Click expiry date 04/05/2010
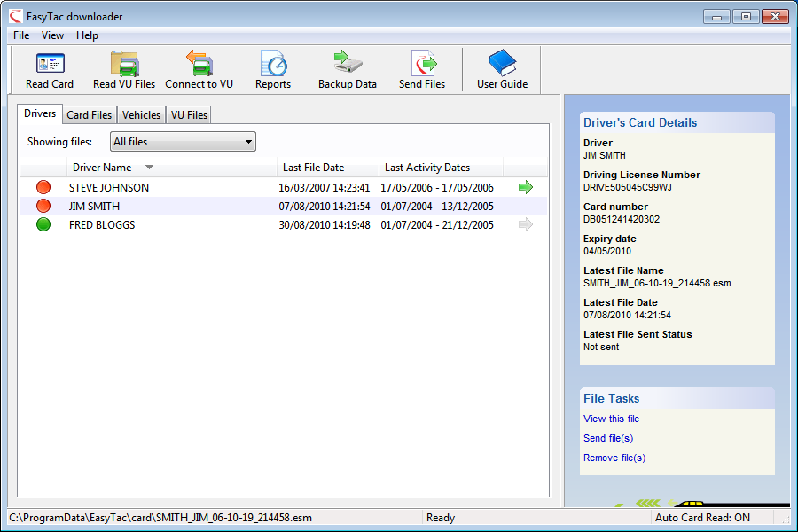The width and height of the screenshot is (798, 532). pyautogui.click(x=607, y=251)
